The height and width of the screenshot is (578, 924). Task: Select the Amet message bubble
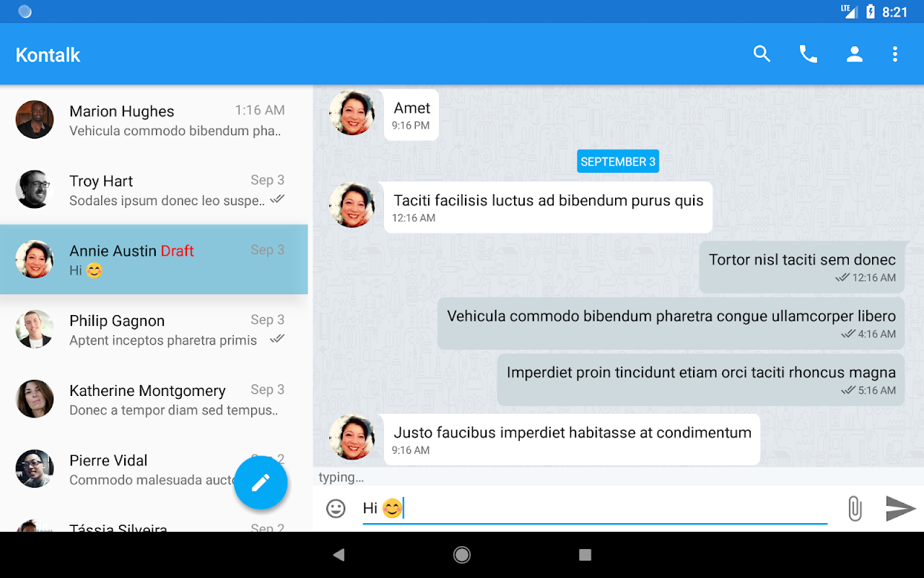point(411,115)
